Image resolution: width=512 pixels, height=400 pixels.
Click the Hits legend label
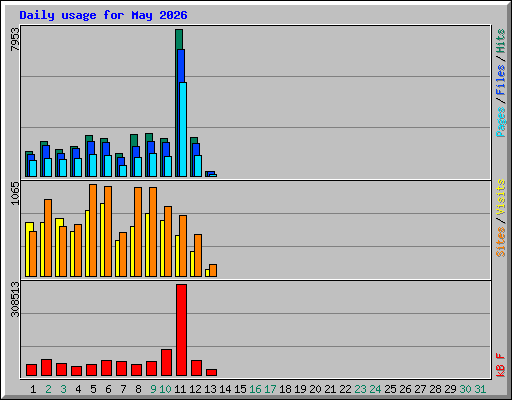[500, 41]
